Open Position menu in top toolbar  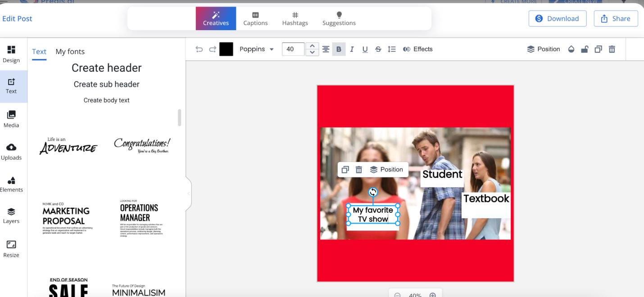click(544, 49)
